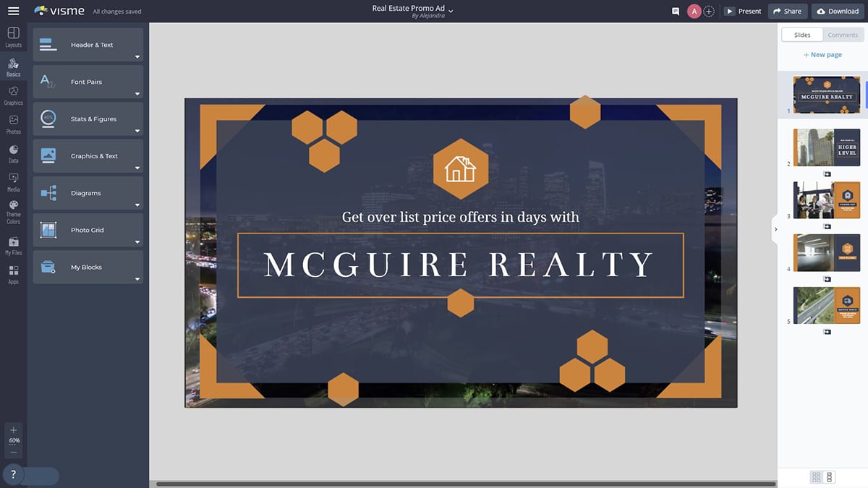The image size is (868, 488).
Task: Select slide 3 thumbnail
Action: pyautogui.click(x=826, y=200)
